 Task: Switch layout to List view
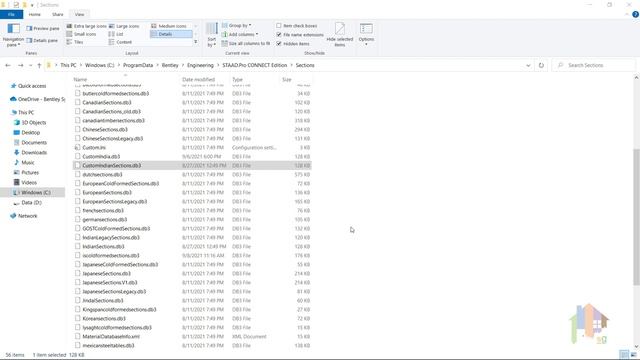coord(116,34)
